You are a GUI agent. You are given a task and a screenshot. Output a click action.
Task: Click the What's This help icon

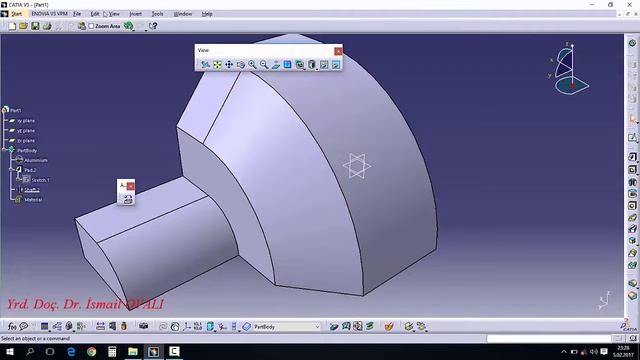pyautogui.click(x=153, y=26)
